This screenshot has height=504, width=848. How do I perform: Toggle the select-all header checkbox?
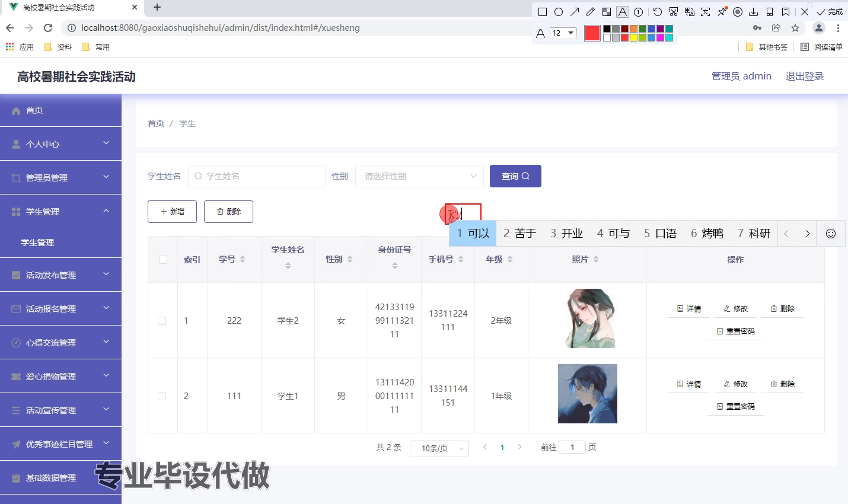[163, 260]
